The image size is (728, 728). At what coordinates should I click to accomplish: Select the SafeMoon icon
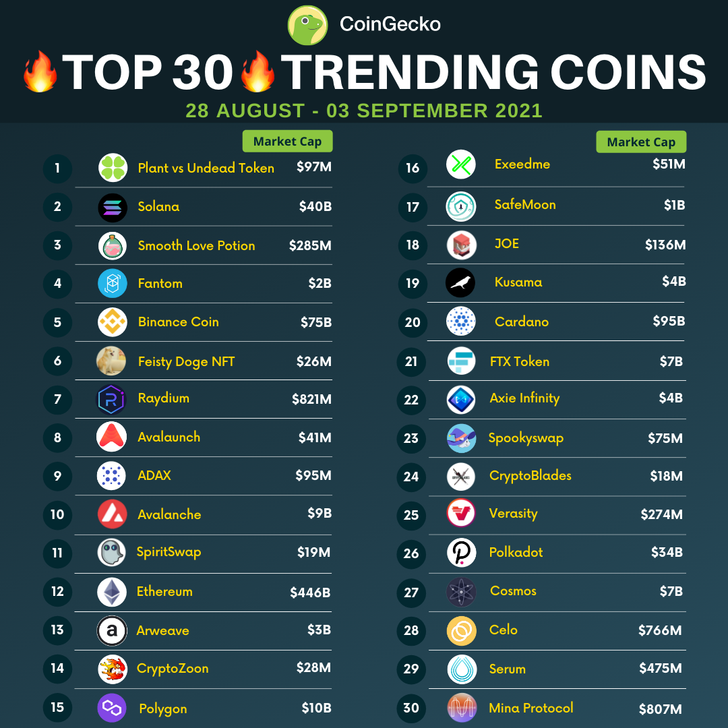click(461, 207)
